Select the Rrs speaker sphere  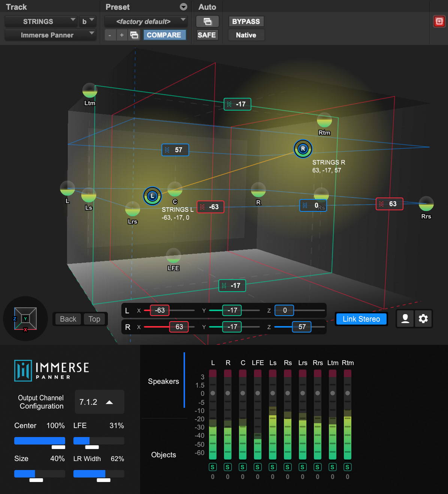coord(426,204)
